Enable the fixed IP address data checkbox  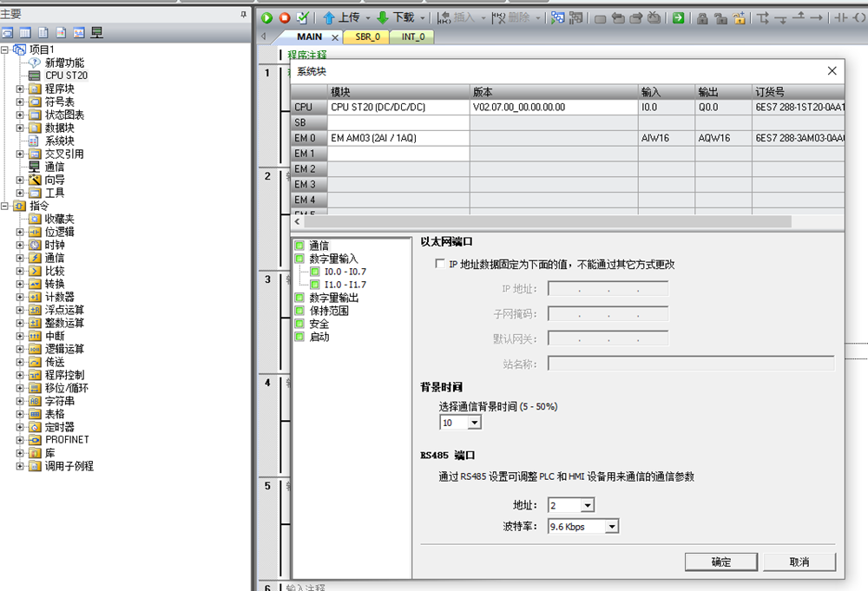pyautogui.click(x=440, y=265)
